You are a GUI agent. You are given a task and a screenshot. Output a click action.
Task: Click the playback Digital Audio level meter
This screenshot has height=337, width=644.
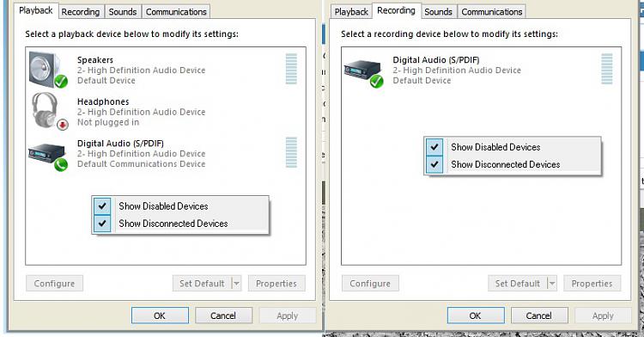pyautogui.click(x=291, y=152)
